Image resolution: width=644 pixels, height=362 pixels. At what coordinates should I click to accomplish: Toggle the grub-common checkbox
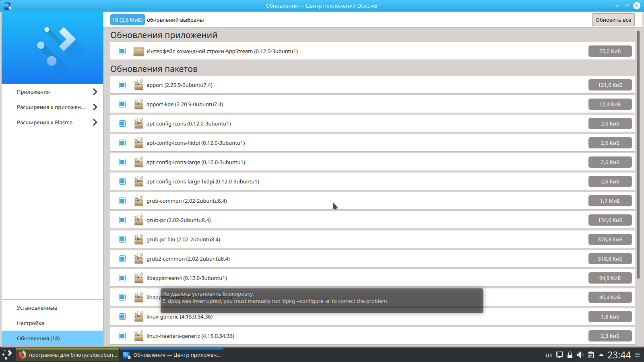(122, 201)
